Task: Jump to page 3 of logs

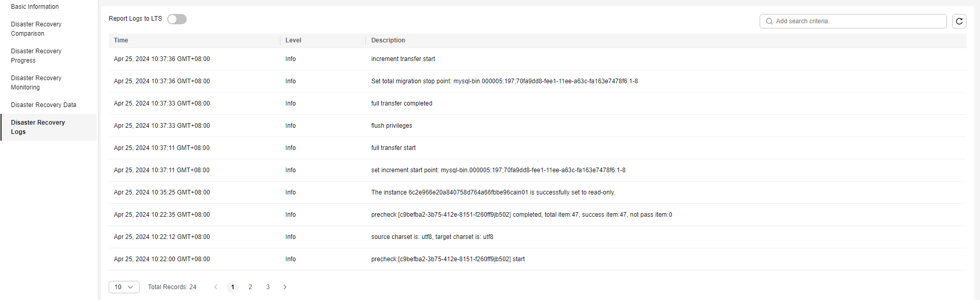Action: [268, 287]
